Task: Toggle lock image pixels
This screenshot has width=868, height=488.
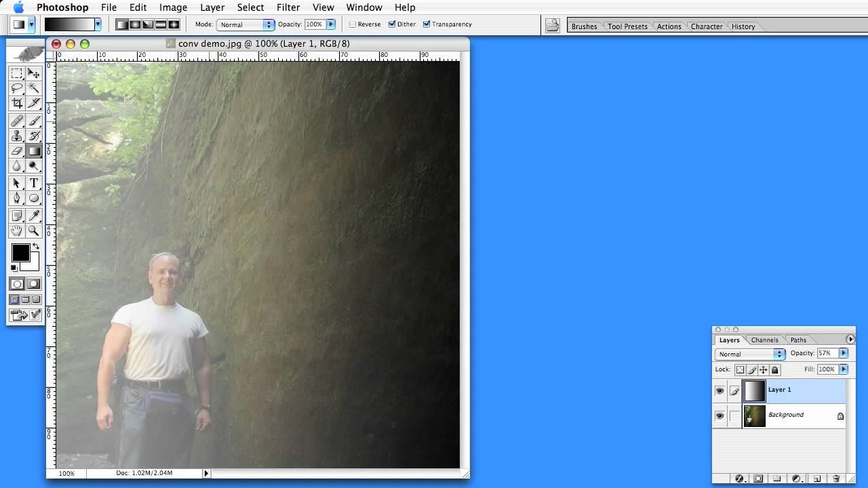Action: pyautogui.click(x=752, y=370)
